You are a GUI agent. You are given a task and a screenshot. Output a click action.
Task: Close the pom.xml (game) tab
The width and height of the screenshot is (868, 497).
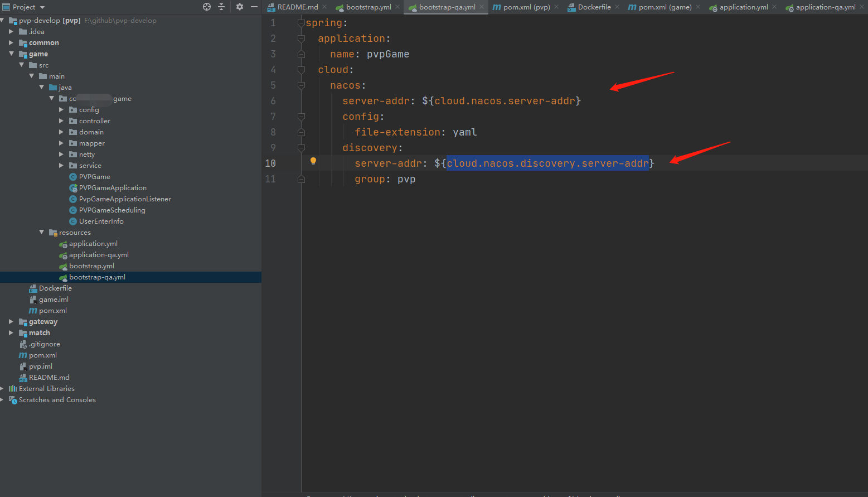tap(698, 7)
